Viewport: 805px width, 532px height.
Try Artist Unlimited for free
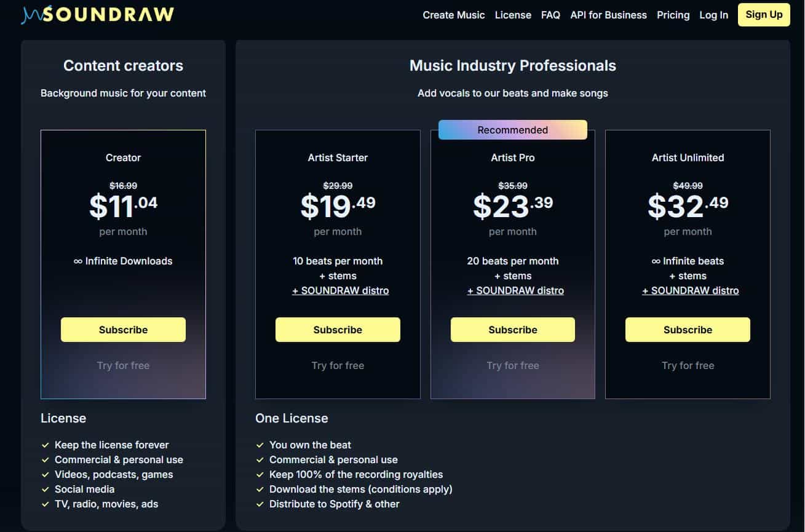[x=688, y=365]
